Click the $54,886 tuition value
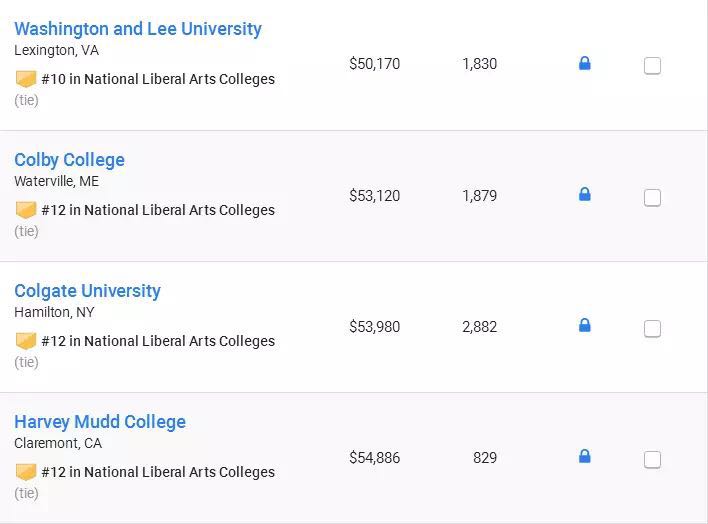 pyautogui.click(x=374, y=458)
